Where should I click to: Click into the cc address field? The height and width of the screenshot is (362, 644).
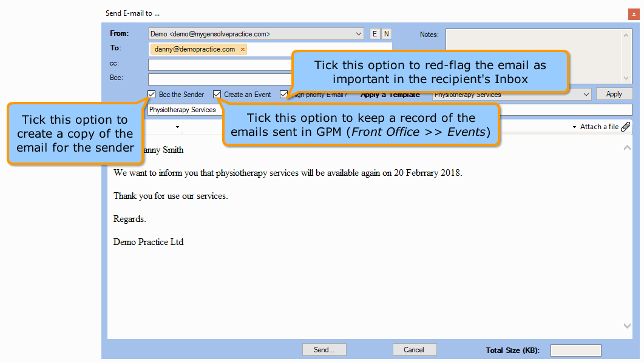(220, 64)
